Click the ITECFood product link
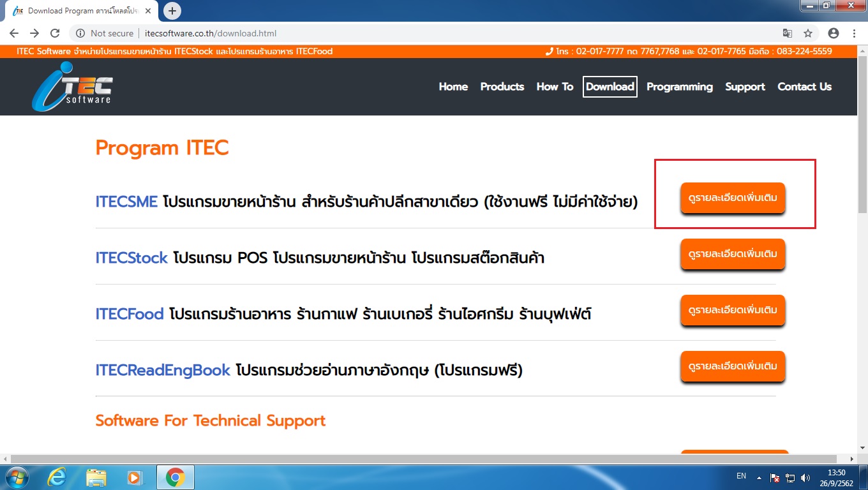Screen dimensions: 868x490 click(130, 314)
